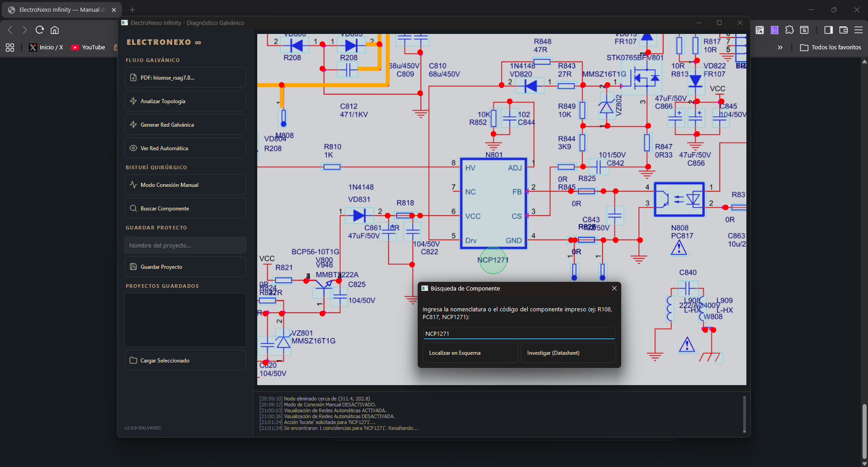Open the apps grid in the bookmarks bar
The width and height of the screenshot is (868, 467).
10,48
